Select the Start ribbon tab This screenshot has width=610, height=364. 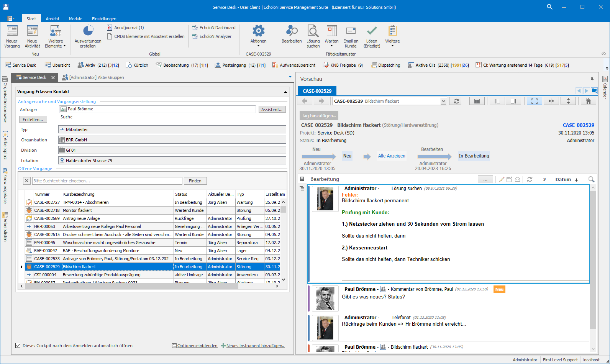[31, 19]
